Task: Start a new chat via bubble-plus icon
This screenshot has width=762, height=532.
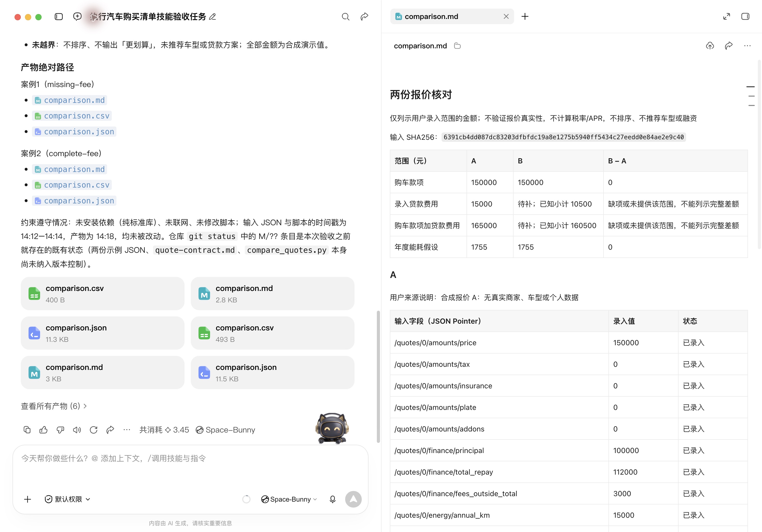Action: [77, 17]
